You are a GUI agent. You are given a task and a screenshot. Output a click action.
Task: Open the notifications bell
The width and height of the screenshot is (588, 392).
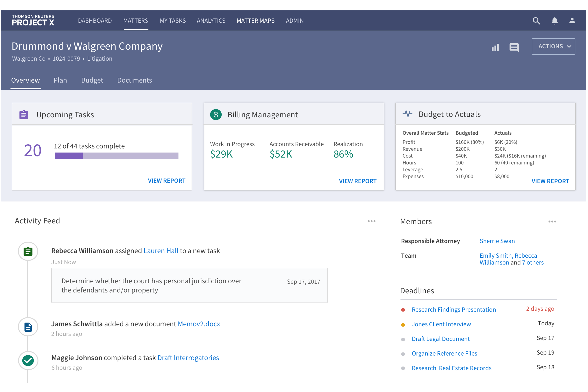(554, 21)
